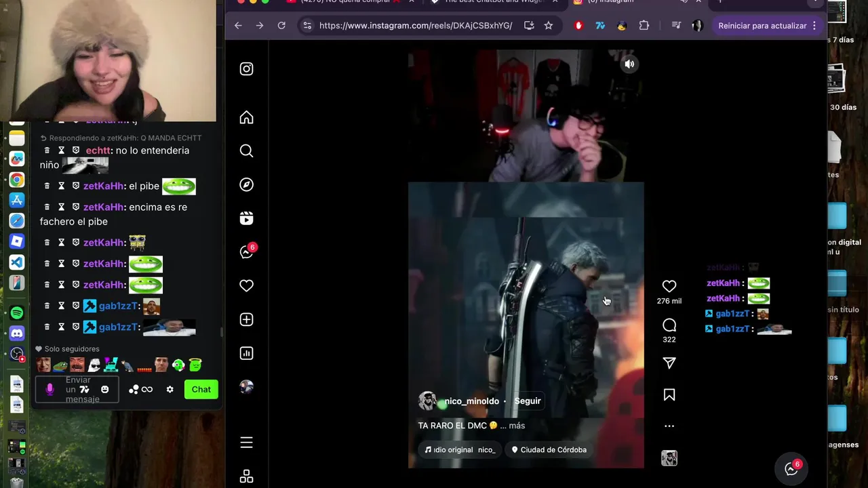Image resolution: width=868 pixels, height=488 pixels.
Task: Open App Store from the dock
Action: pos(17,200)
